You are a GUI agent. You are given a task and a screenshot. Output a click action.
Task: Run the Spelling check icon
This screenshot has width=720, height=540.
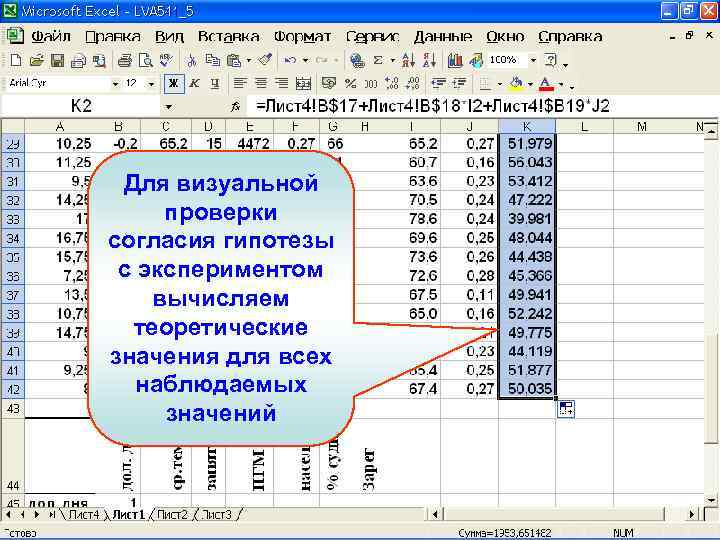tap(167, 60)
